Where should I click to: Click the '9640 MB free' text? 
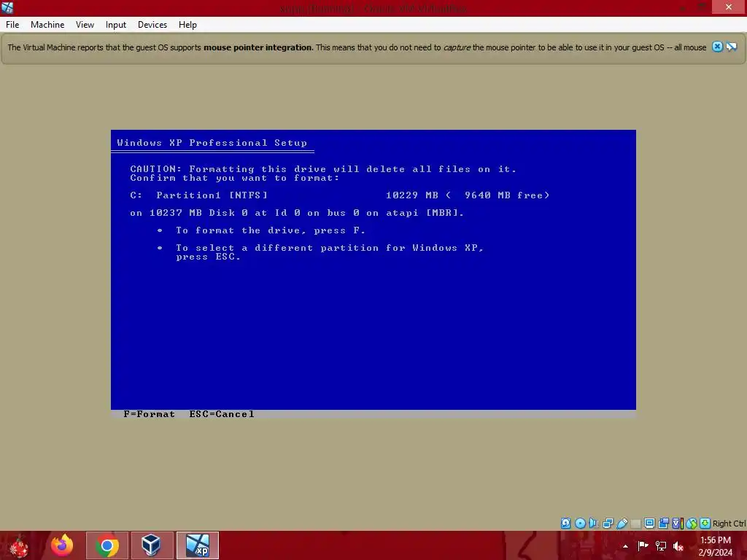[x=506, y=195]
